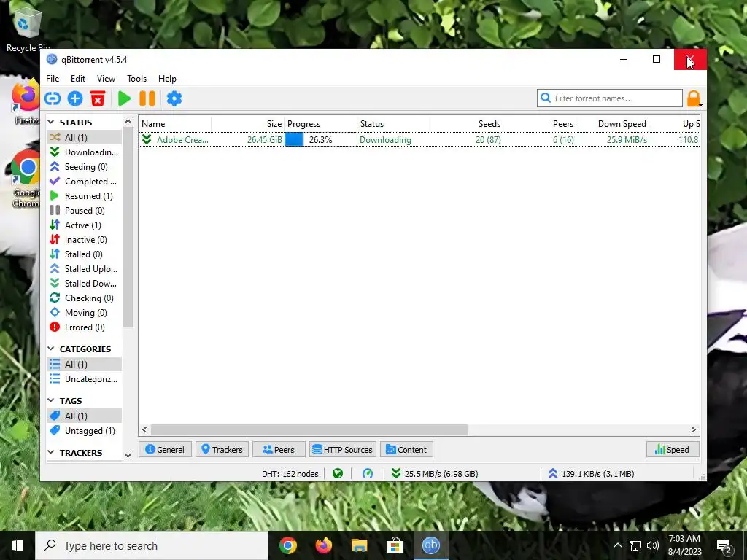
Task: Select the Resumed (1) filter
Action: coord(85,196)
